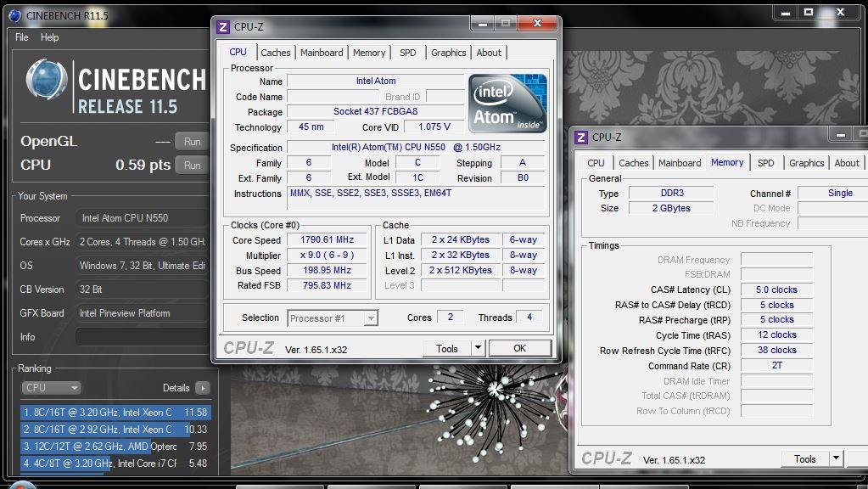Run the OpenGL benchmark
The image size is (868, 489).
(192, 141)
